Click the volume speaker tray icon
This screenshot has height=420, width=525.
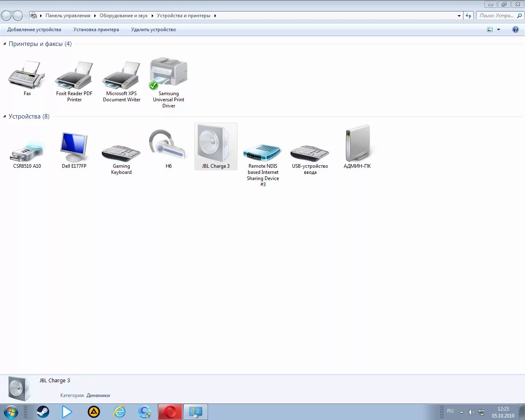coord(472,412)
